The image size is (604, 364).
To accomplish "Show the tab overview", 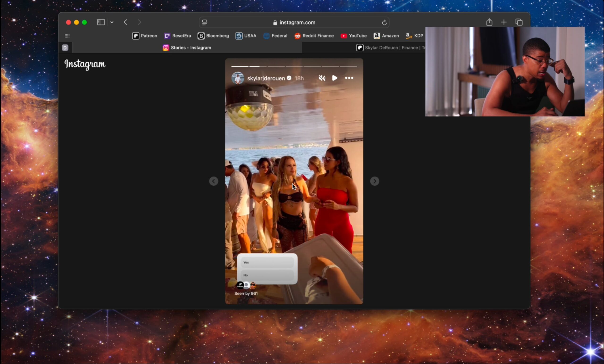I will pos(519,22).
